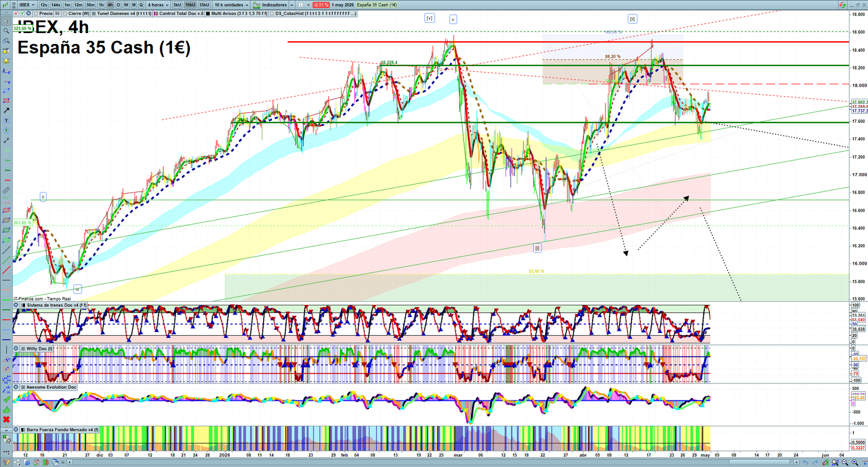Click the España 35 Cash (1€) label
868x467 pixels.
click(x=376, y=5)
